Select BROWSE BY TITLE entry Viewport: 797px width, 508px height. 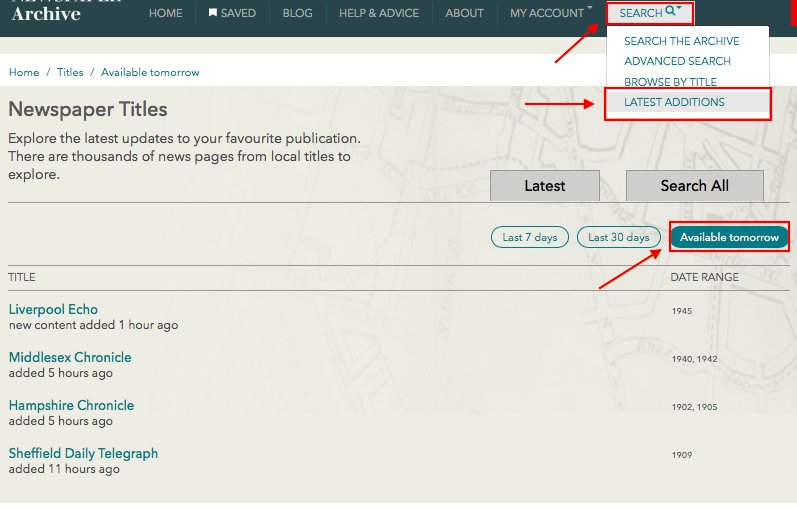[670, 82]
